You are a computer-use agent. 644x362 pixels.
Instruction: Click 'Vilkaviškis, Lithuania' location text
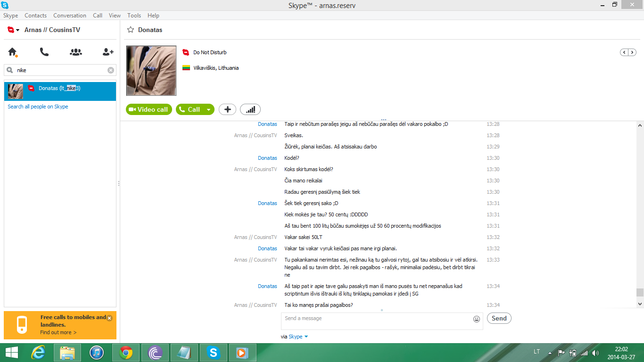click(216, 68)
